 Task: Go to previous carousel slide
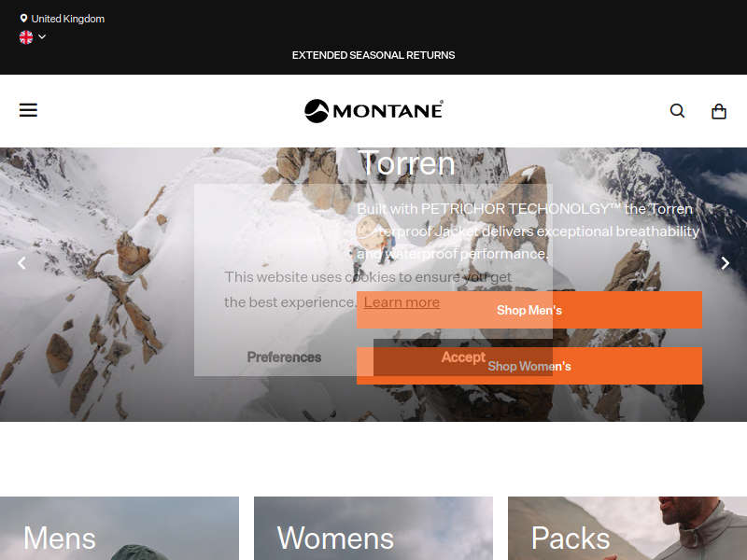coord(21,263)
